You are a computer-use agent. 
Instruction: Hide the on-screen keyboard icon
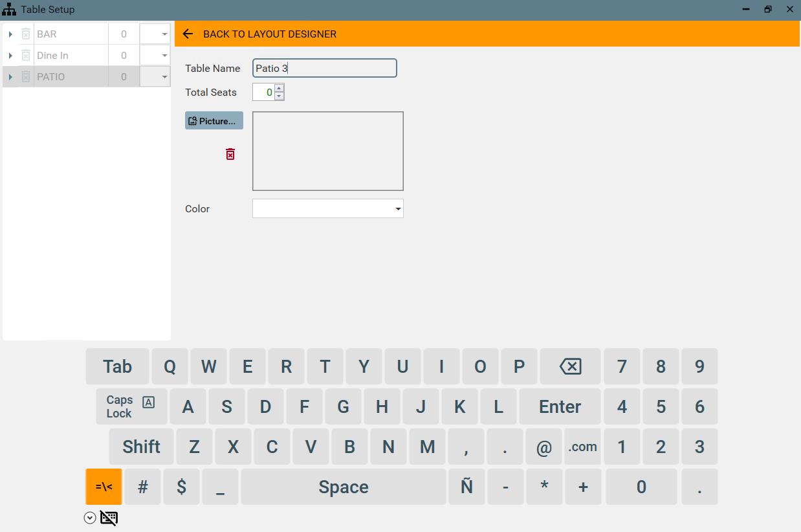coord(109,518)
